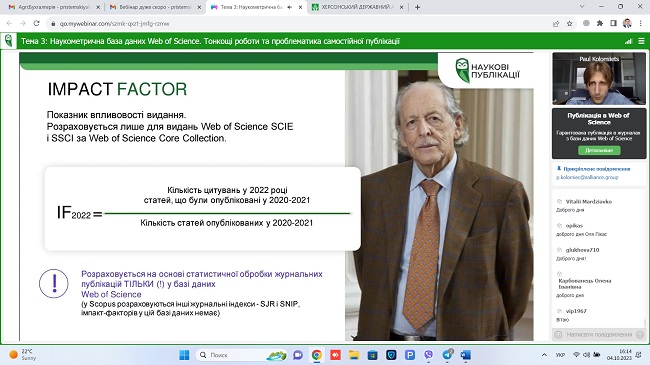Reload the webinar page
650x365 pixels.
tap(36, 23)
